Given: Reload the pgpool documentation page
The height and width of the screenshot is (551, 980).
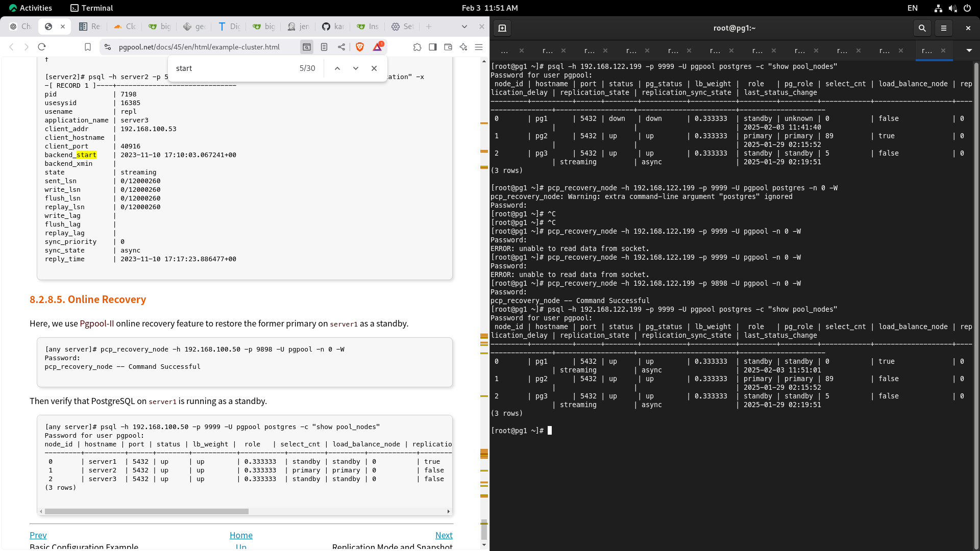Looking at the screenshot, I should [42, 47].
